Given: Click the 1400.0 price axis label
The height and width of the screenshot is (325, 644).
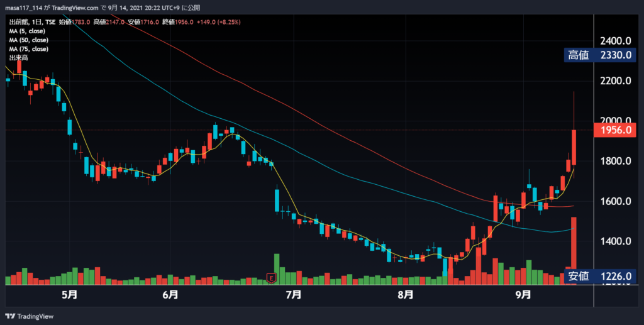Looking at the screenshot, I should point(615,241).
